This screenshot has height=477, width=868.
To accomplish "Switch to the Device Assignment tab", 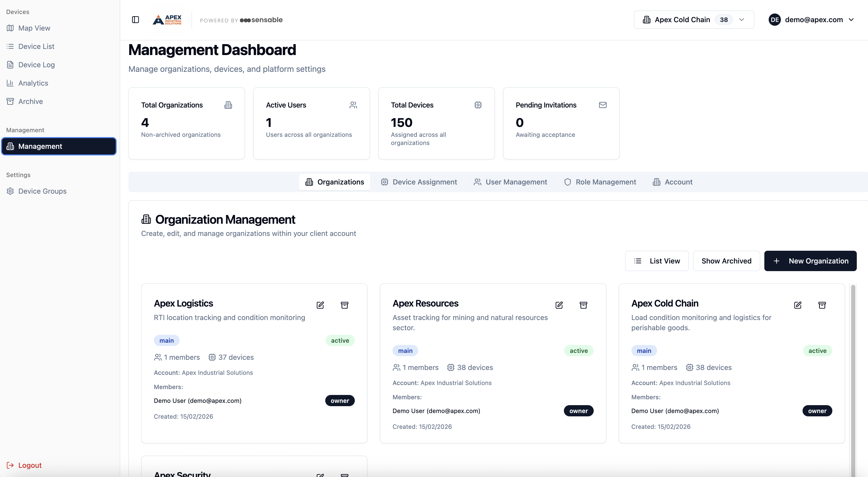I will [x=419, y=182].
